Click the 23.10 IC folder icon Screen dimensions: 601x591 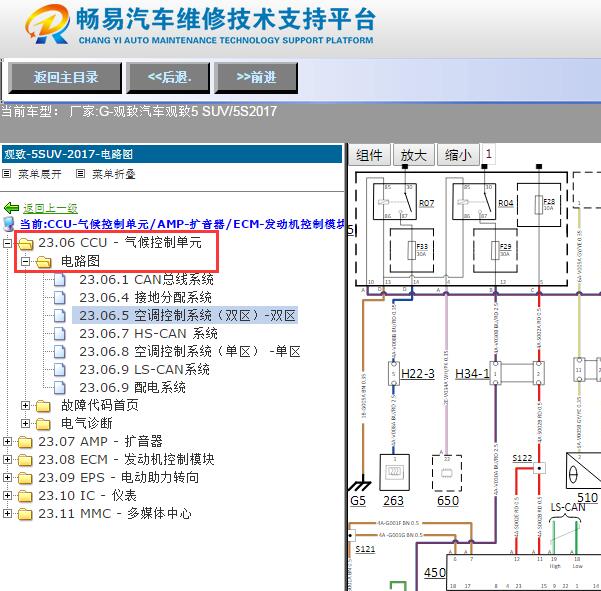point(26,496)
